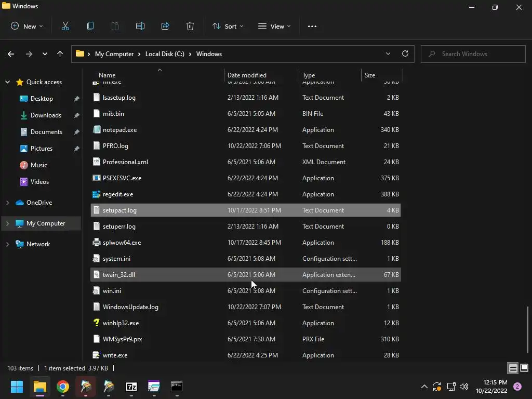Go up one folder level arrow
Viewport: 532px width, 399px height.
pyautogui.click(x=60, y=54)
